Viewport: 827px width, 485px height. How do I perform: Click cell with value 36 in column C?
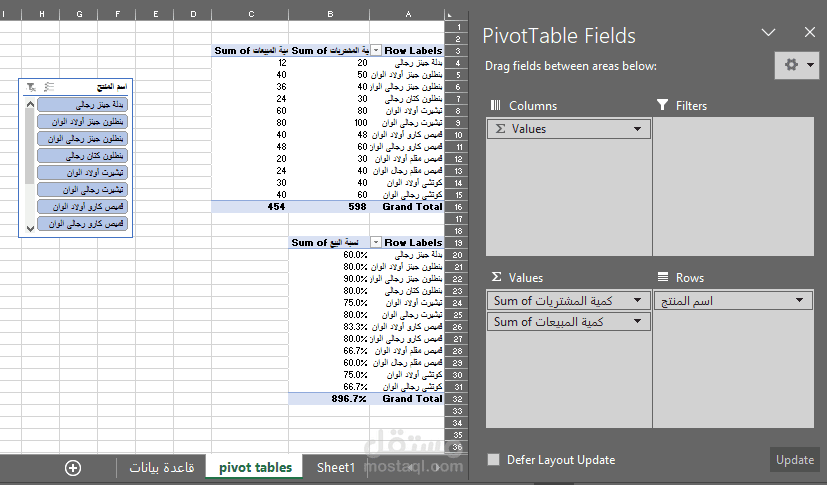250,86
